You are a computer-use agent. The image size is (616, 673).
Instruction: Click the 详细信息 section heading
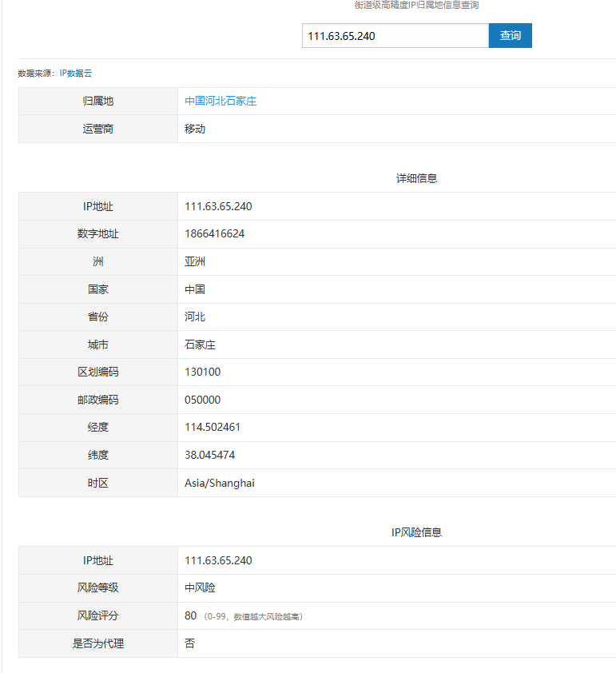(416, 178)
